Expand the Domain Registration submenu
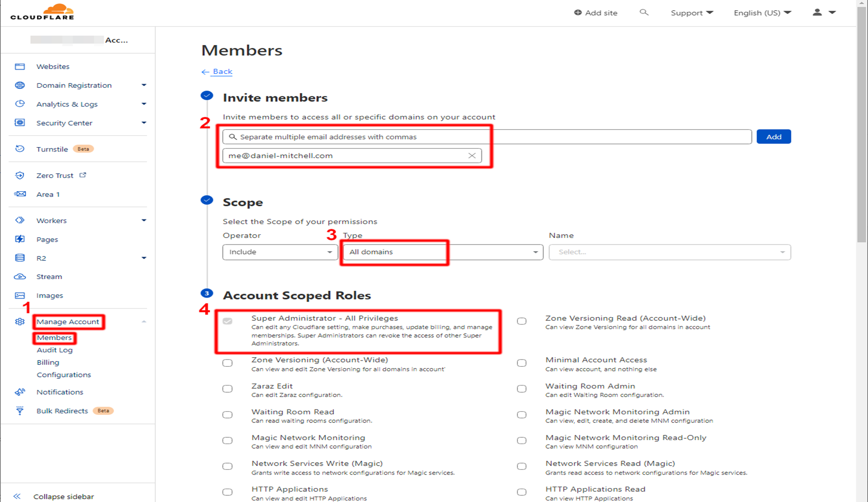This screenshot has width=868, height=502. pyautogui.click(x=144, y=85)
